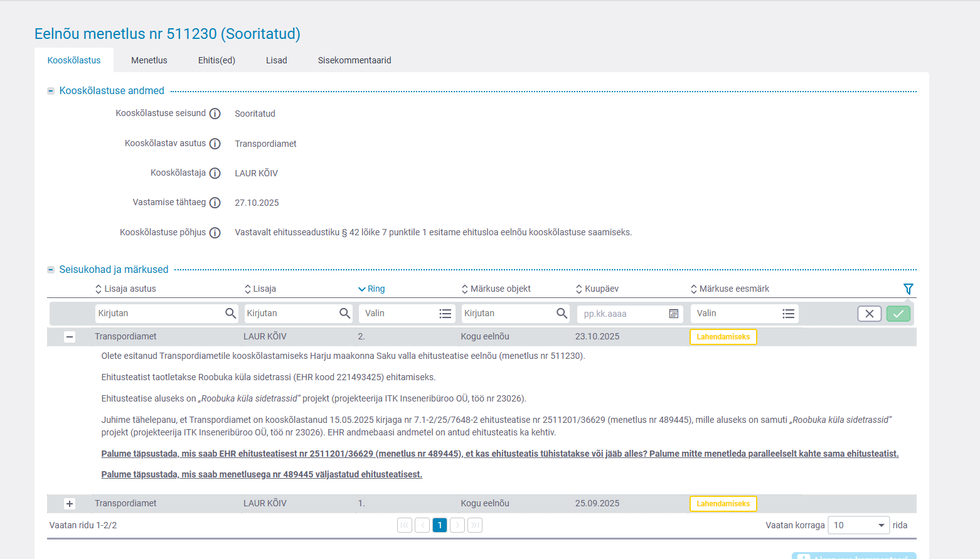Open the Ring filter dropdown
980x559 pixels.
[x=407, y=313]
